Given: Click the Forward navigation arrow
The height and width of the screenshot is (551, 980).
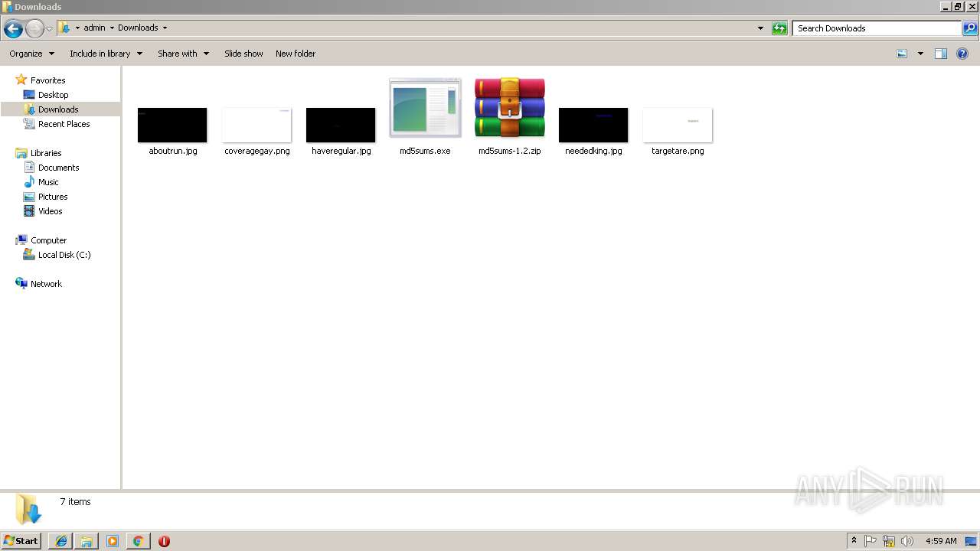Looking at the screenshot, I should point(34,29).
